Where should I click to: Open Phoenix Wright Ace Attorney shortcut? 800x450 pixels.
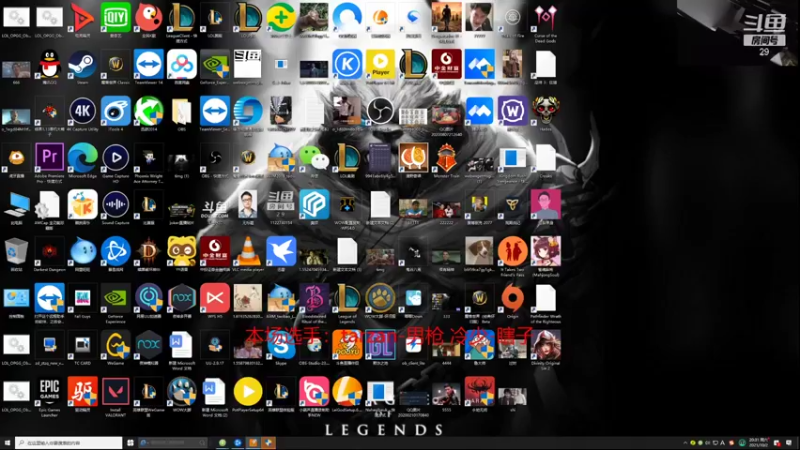pos(148,157)
